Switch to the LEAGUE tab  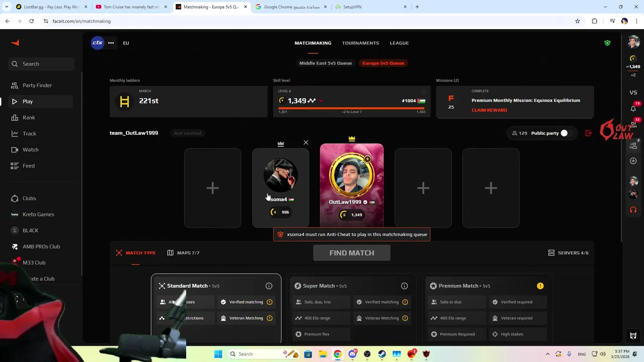coord(399,43)
